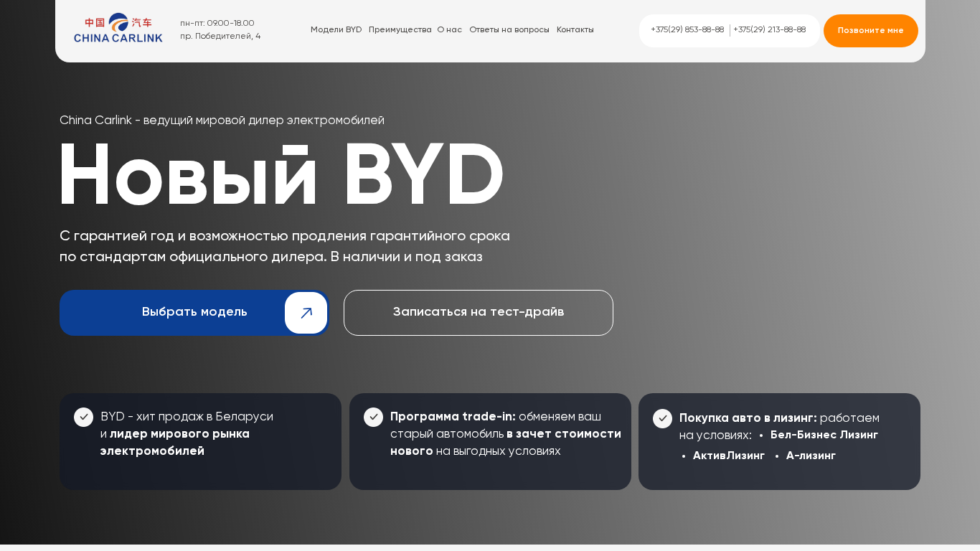The image size is (980, 551).
Task: Click the АктивЛизинг item
Action: click(729, 456)
